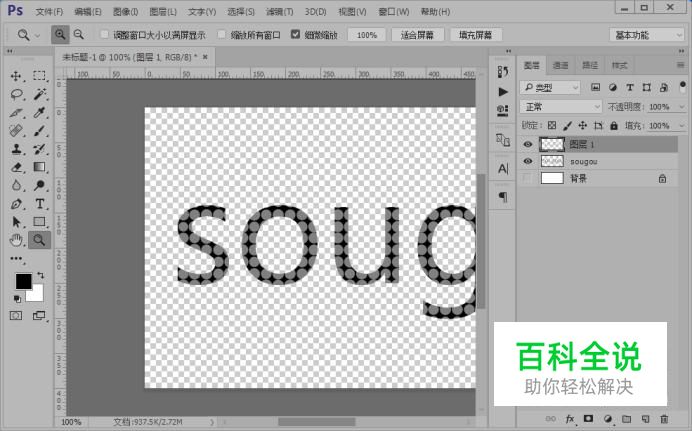Toggle lock image pixels brush icon
Viewport: 692px width, 431px height.
[x=568, y=126]
